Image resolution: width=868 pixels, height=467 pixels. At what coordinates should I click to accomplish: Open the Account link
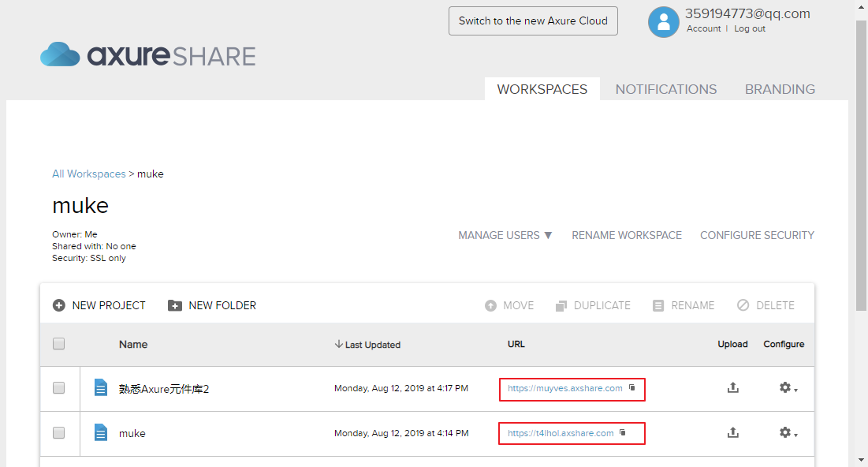coord(703,29)
